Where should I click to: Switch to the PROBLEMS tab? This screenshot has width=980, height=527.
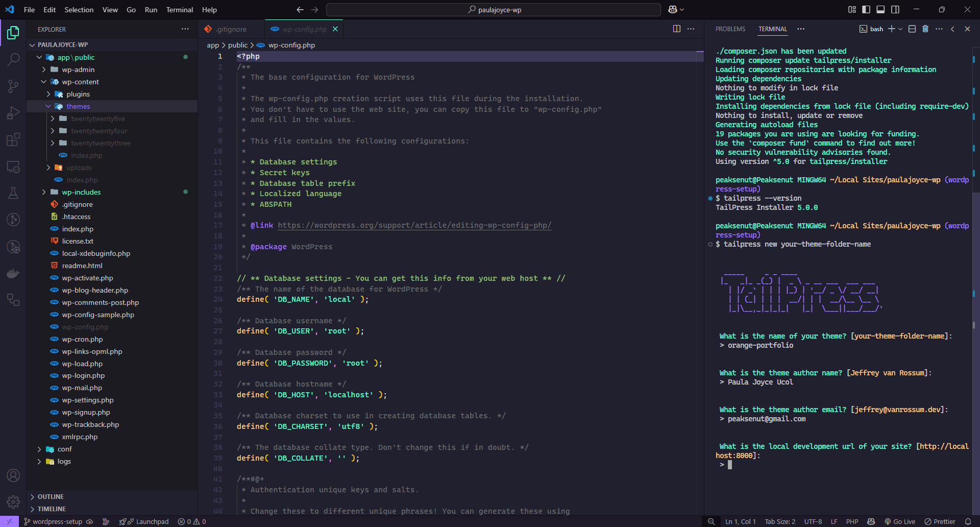pos(730,29)
